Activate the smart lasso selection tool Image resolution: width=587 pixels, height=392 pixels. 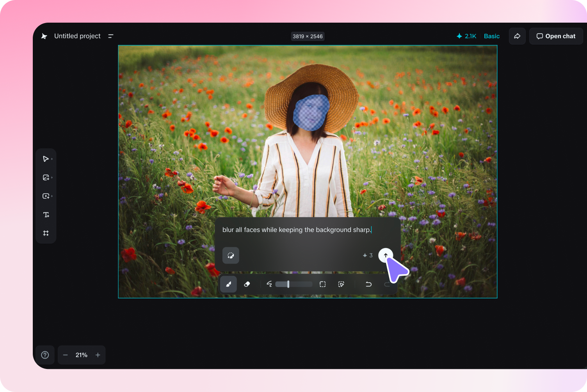tap(341, 284)
